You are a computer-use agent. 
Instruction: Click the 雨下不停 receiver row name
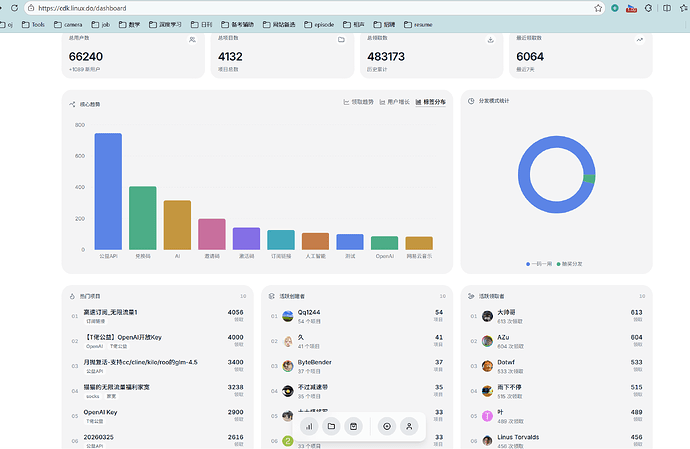509,387
